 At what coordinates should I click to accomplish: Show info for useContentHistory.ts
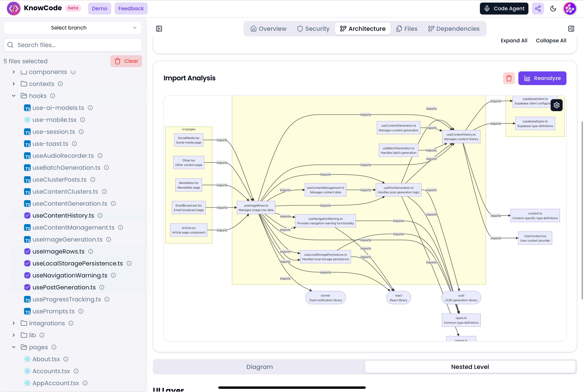(100, 215)
